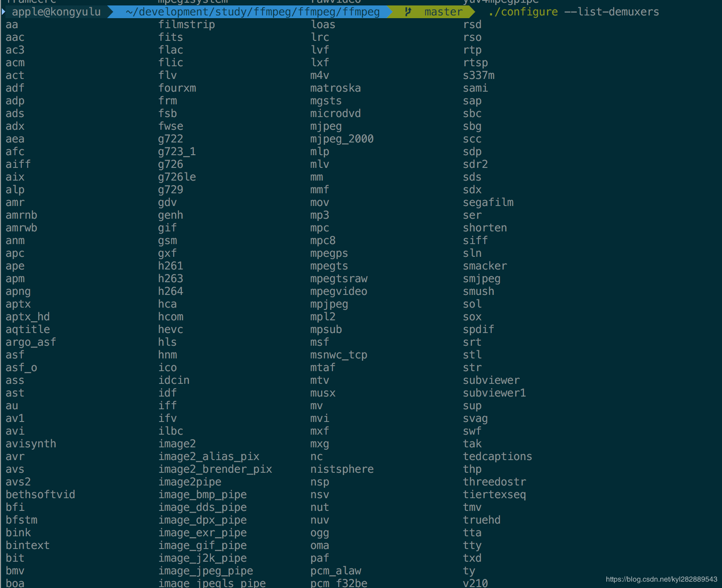This screenshot has height=588, width=722.
Task: Click the 'rtsp' entry
Action: [476, 63]
